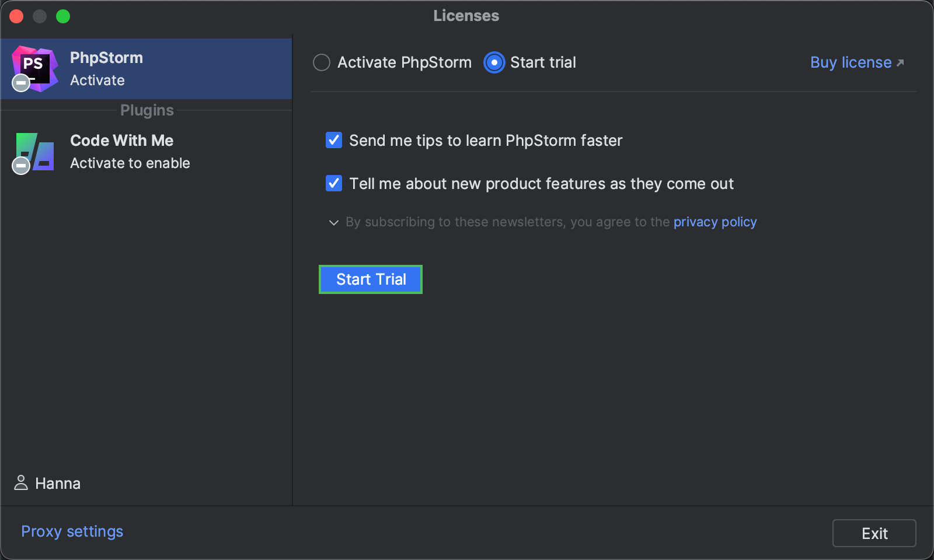934x560 pixels.
Task: Open Proxy settings
Action: [x=71, y=531]
